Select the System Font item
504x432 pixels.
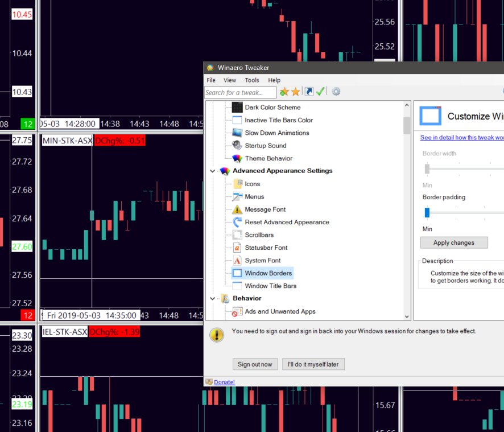click(263, 260)
